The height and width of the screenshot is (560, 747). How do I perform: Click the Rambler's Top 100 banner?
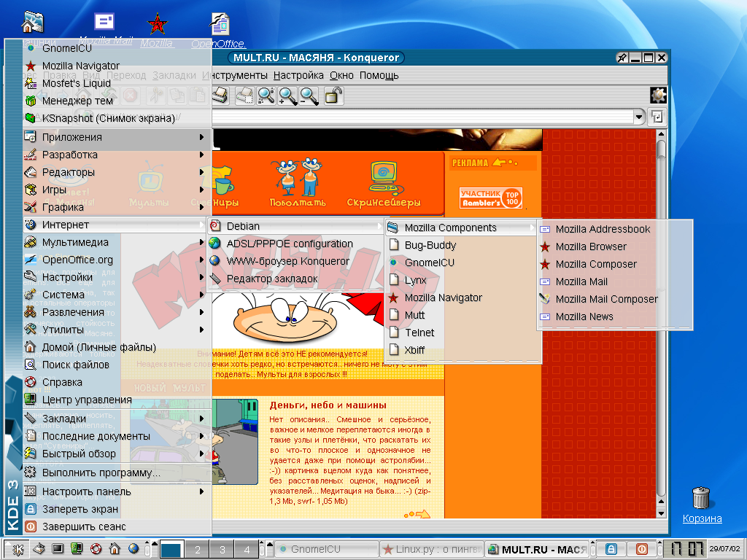pos(491,198)
